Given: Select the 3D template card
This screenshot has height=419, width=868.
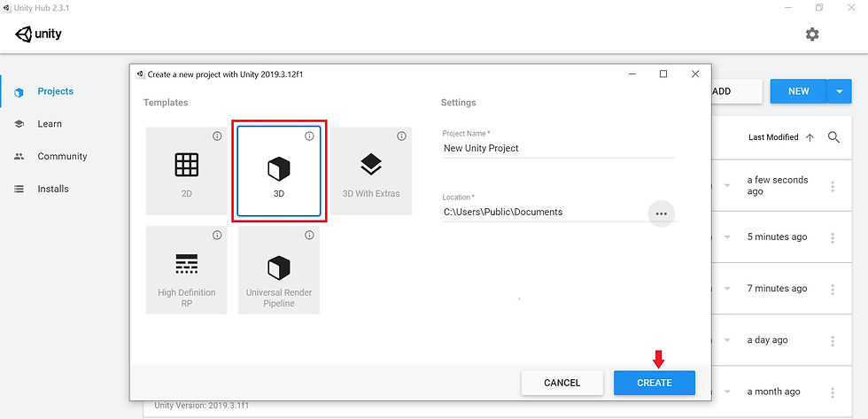Looking at the screenshot, I should point(279,171).
